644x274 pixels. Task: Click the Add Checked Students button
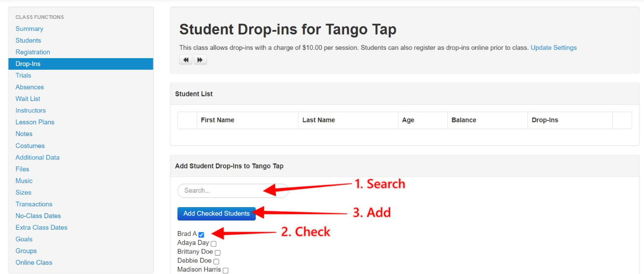(217, 214)
